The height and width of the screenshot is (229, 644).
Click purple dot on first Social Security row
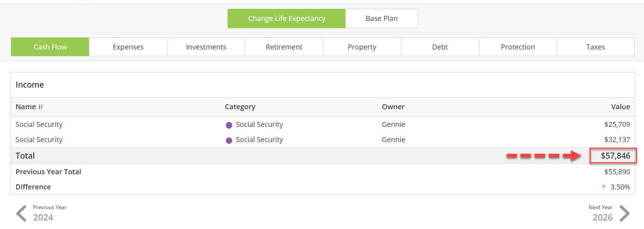click(229, 125)
